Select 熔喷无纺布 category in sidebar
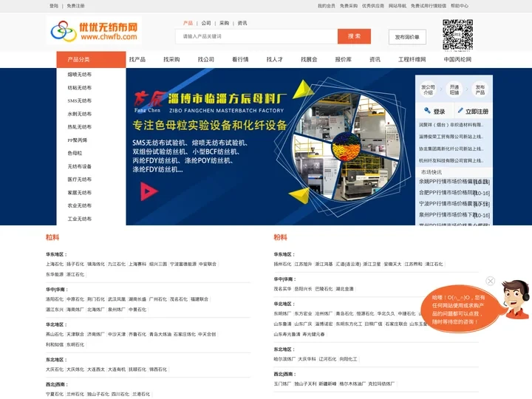This screenshot has width=532, height=399. [x=79, y=75]
